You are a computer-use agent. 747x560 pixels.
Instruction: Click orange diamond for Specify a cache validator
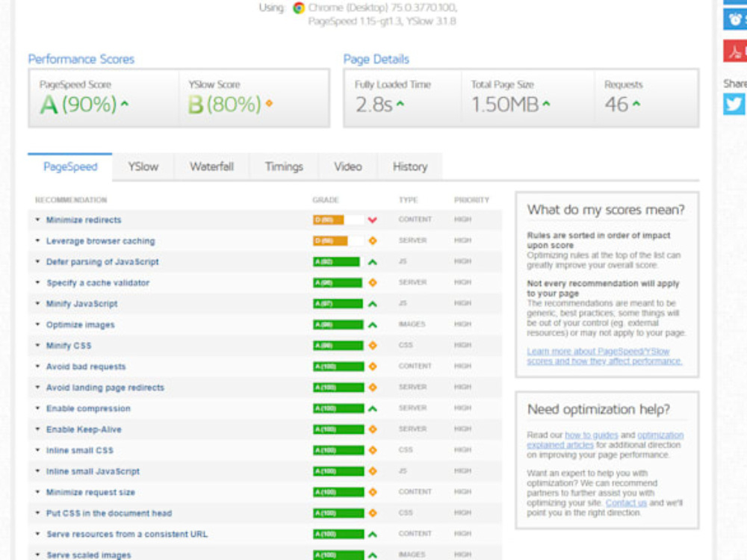tap(373, 283)
